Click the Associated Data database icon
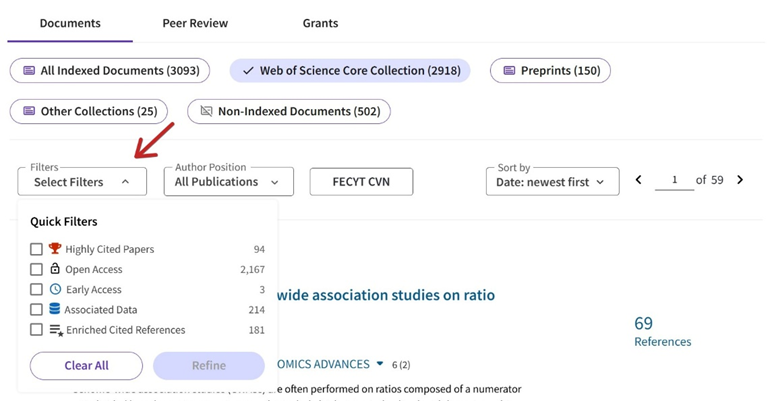The width and height of the screenshot is (778, 401). [x=55, y=309]
